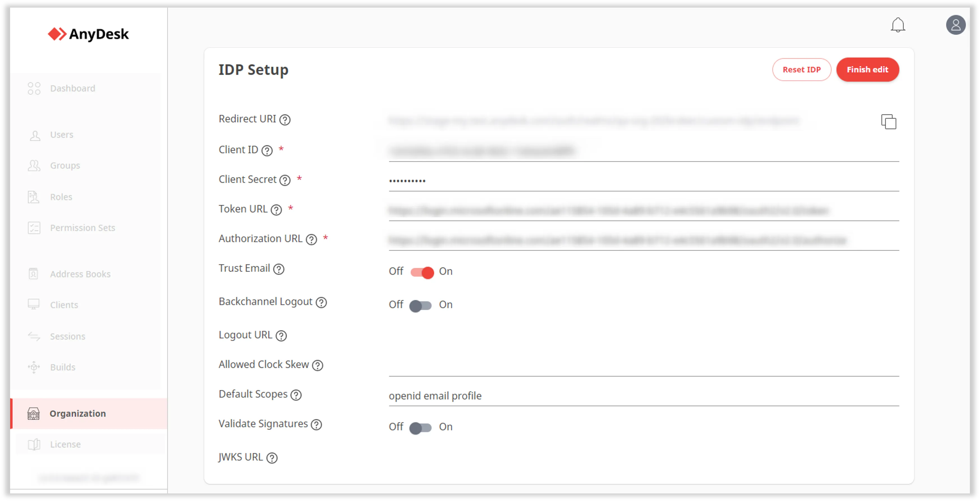
Task: Copy the Redirect URI to clipboard
Action: 888,122
